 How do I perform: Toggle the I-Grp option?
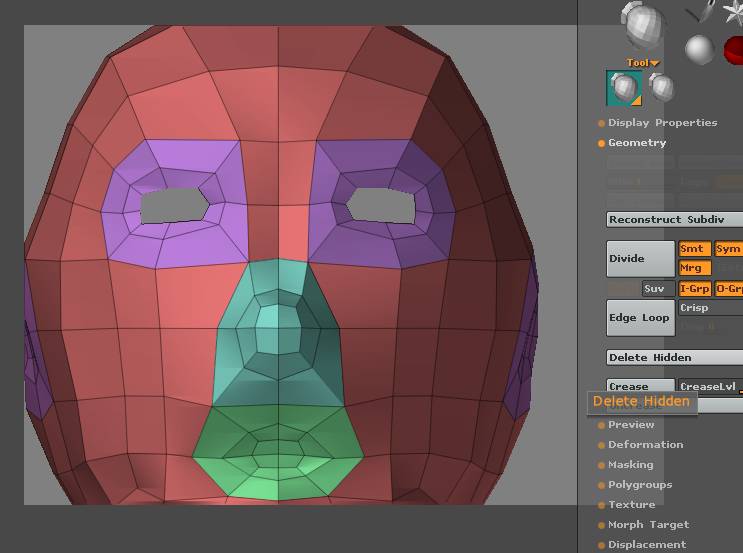(694, 289)
